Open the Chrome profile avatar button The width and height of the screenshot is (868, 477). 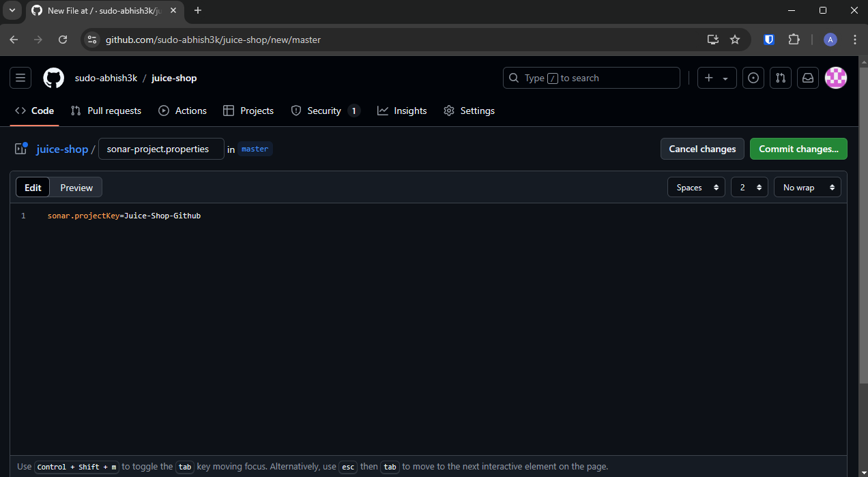click(x=830, y=40)
